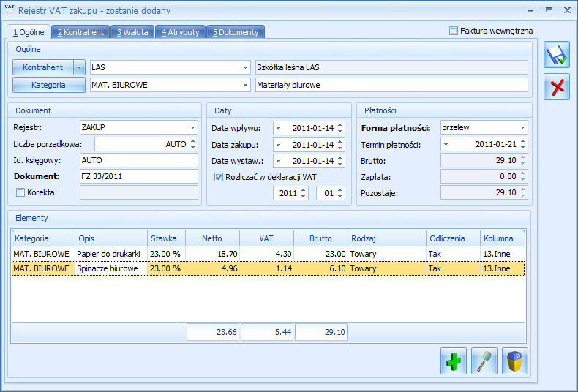Open the 3 Waluta tab
Screen dimensions: 578x392
[132, 32]
